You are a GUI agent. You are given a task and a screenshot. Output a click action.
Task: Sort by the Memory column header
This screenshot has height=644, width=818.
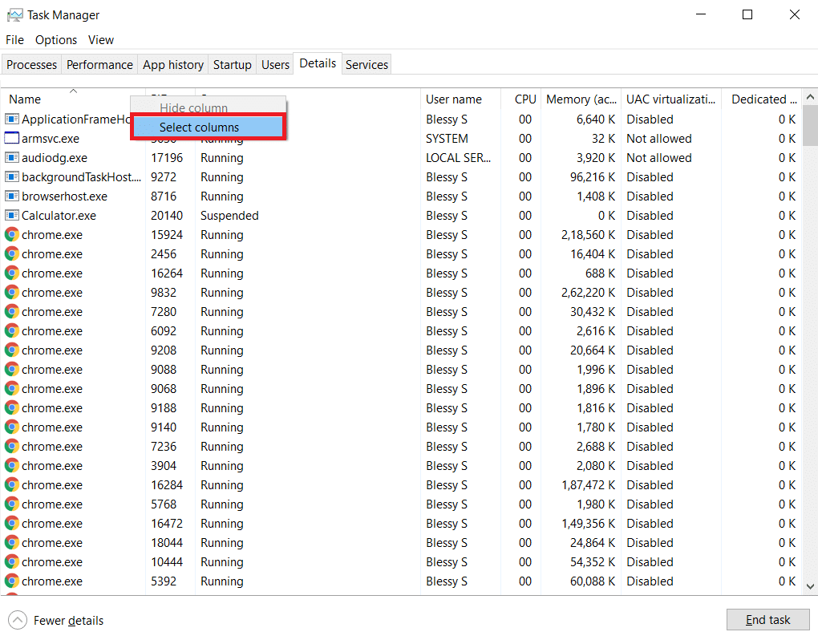pyautogui.click(x=581, y=99)
